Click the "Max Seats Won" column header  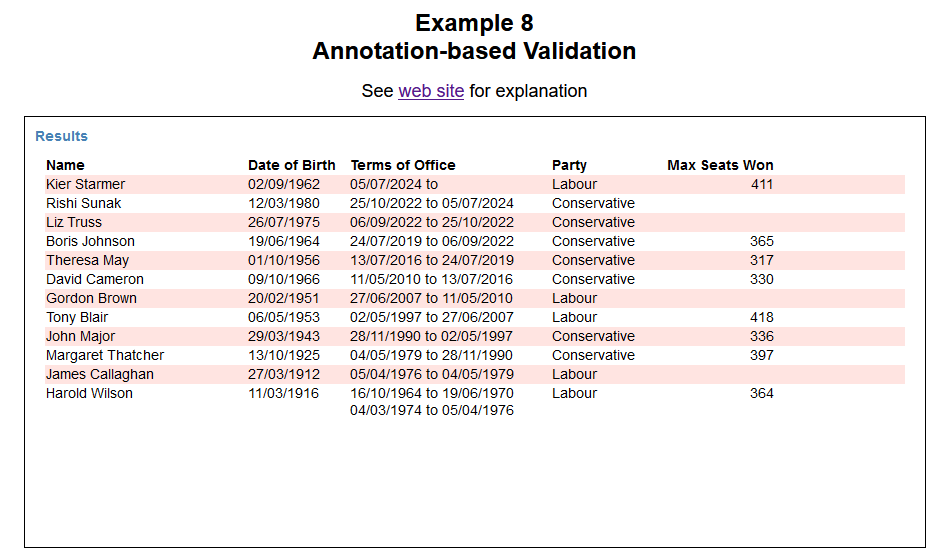(x=719, y=165)
